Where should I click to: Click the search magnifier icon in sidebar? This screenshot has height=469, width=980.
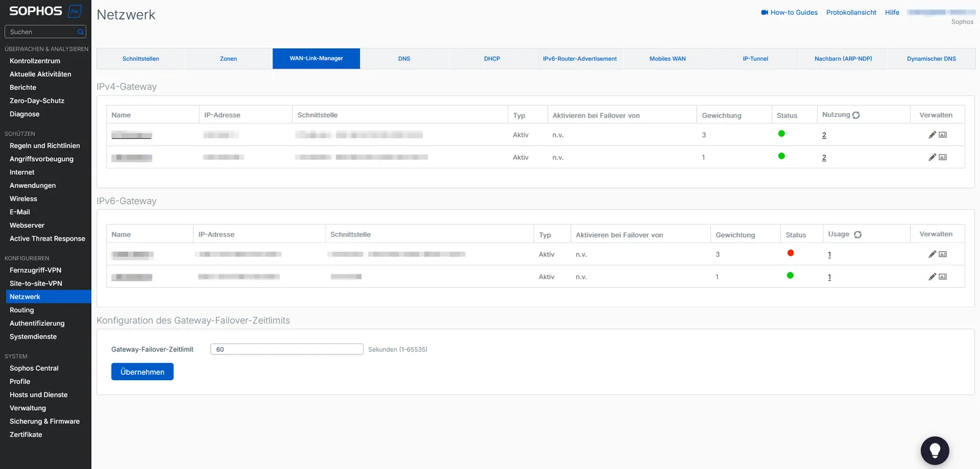[80, 32]
